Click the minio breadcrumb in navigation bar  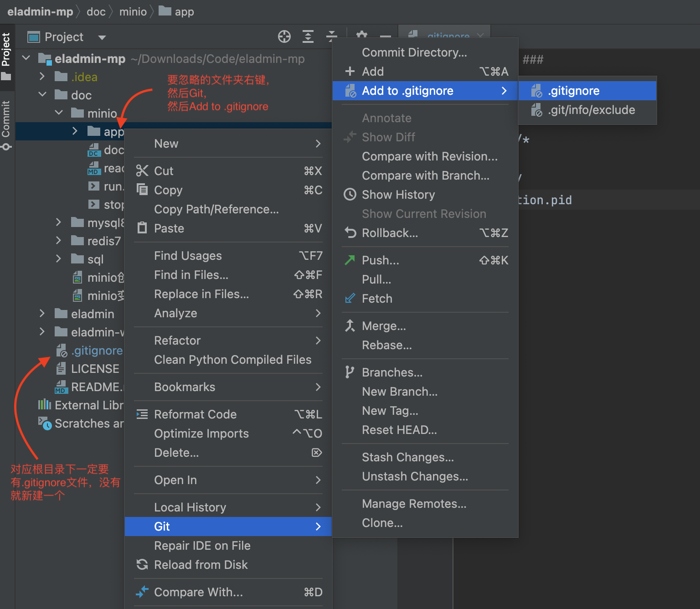(133, 12)
